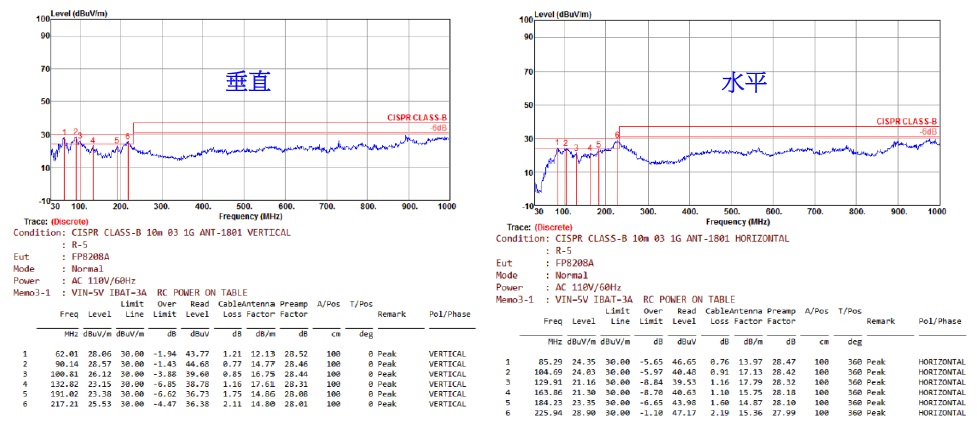Click peak marker 6 on the vertical chart
Image resolution: width=977 pixels, height=429 pixels.
pyautogui.click(x=128, y=135)
